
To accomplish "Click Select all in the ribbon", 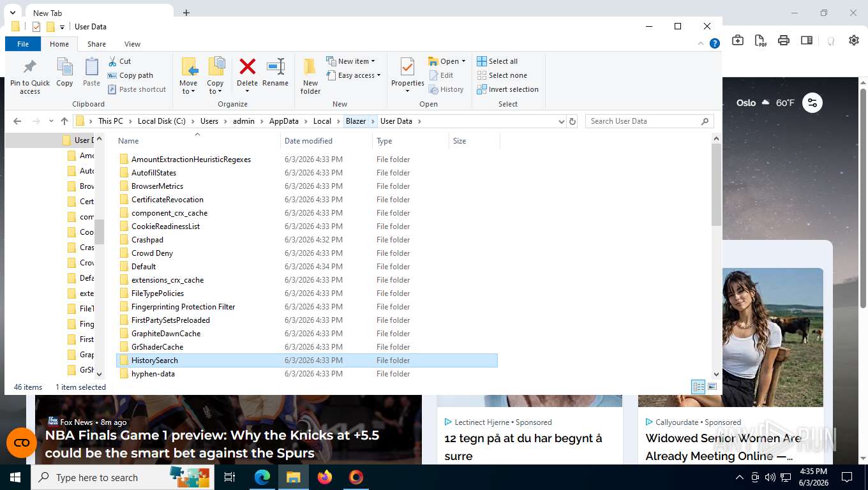I will pyautogui.click(x=497, y=61).
